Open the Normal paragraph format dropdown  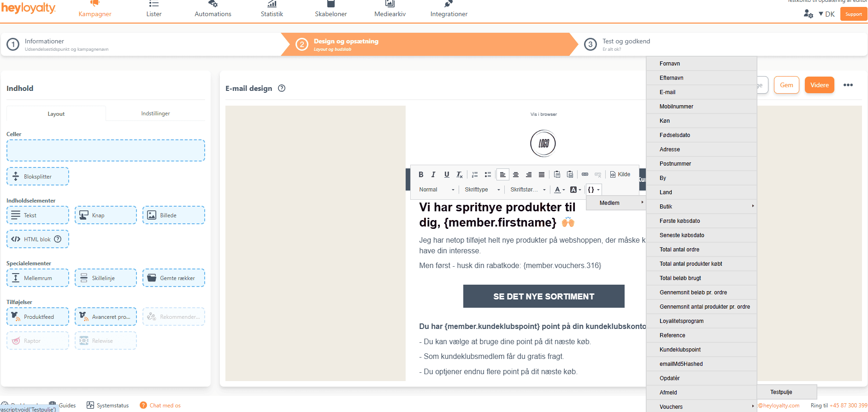click(437, 190)
